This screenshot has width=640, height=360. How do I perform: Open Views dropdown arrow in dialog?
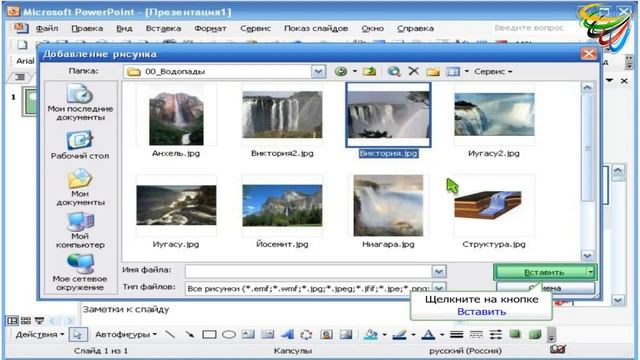466,71
